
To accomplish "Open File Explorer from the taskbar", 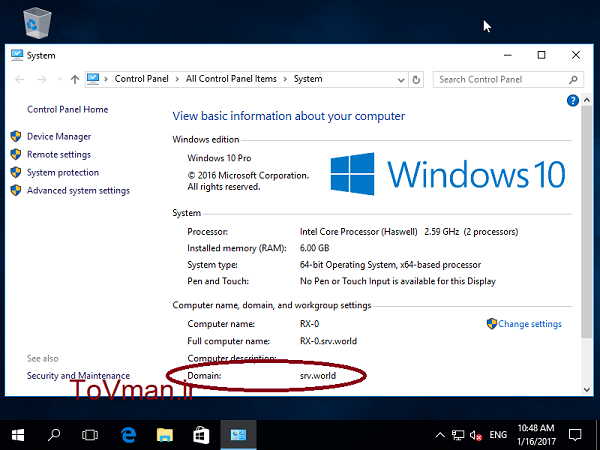I will (x=165, y=435).
